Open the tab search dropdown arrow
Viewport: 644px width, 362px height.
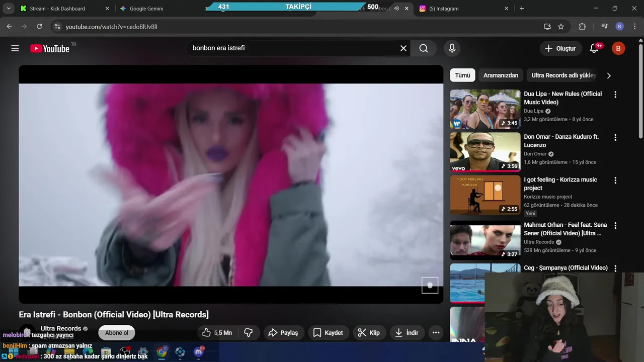9,9
